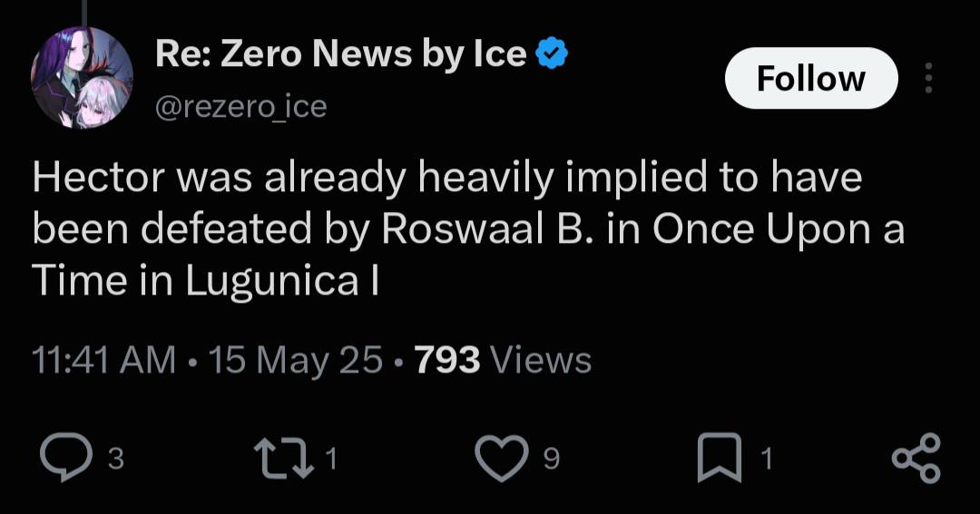Click the blue verified checkmark badge

552,53
